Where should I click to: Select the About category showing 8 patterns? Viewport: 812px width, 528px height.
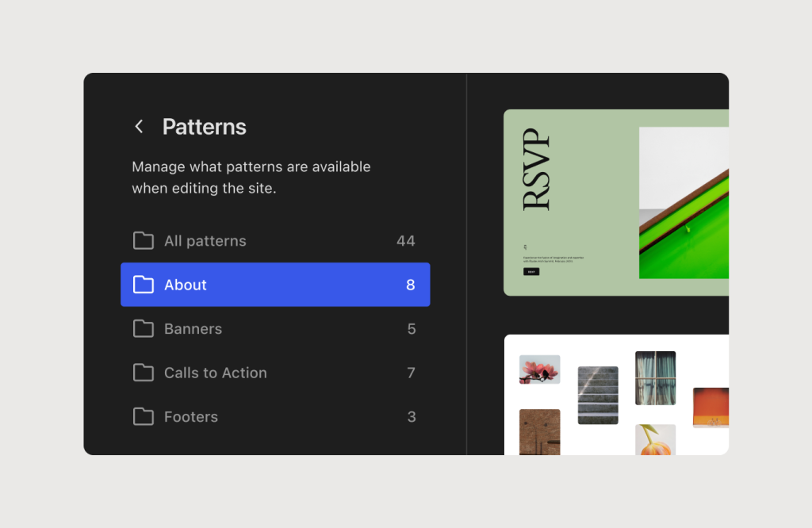point(275,285)
